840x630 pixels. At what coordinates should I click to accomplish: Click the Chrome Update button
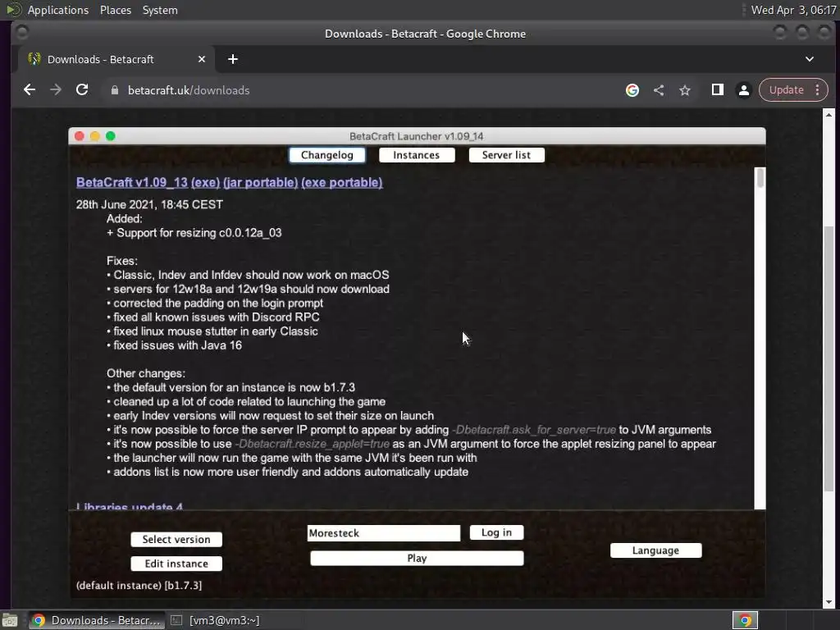[x=786, y=90]
